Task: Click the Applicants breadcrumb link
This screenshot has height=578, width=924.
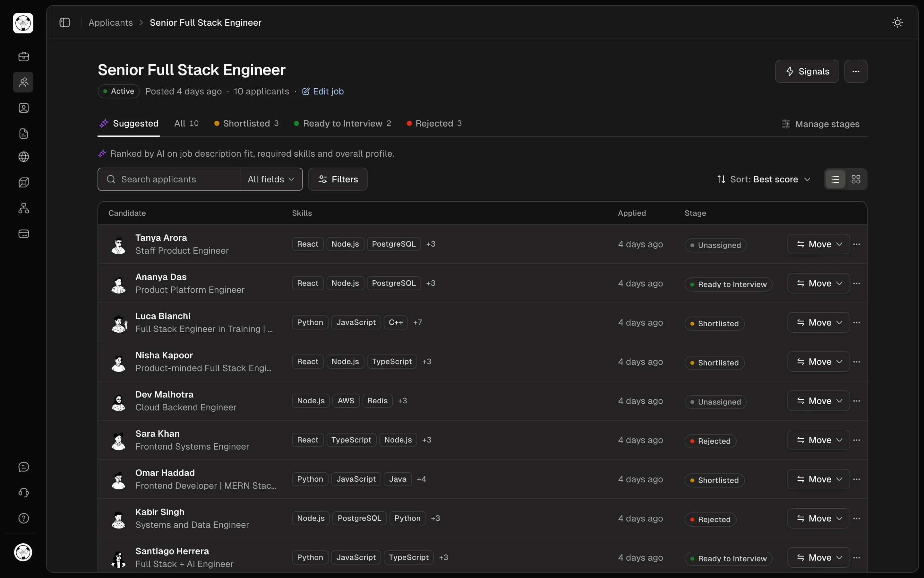Action: (x=111, y=22)
